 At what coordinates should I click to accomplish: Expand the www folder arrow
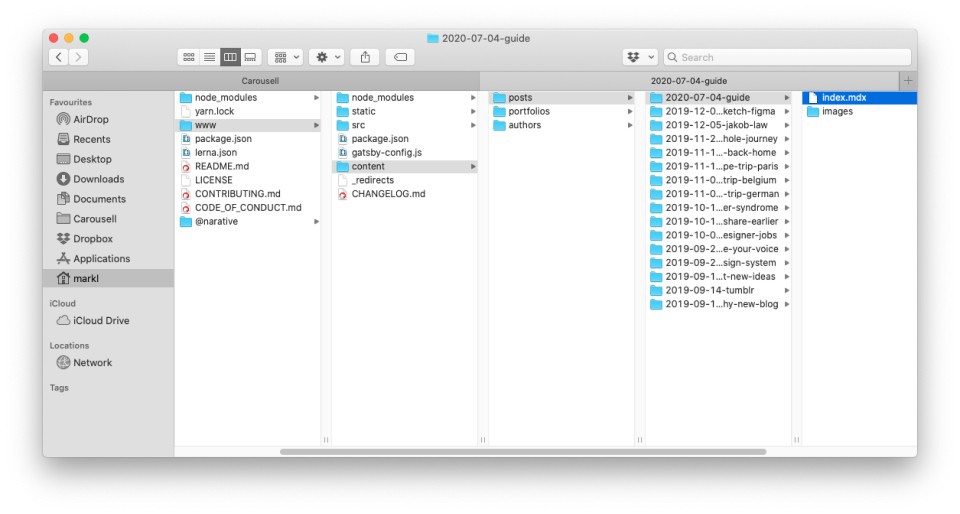pyautogui.click(x=316, y=125)
